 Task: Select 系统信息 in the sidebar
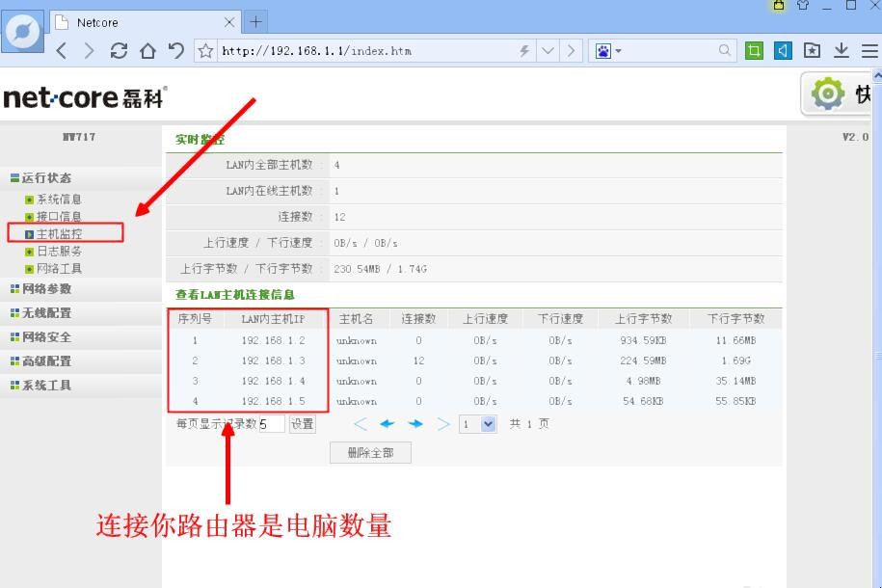coord(59,200)
